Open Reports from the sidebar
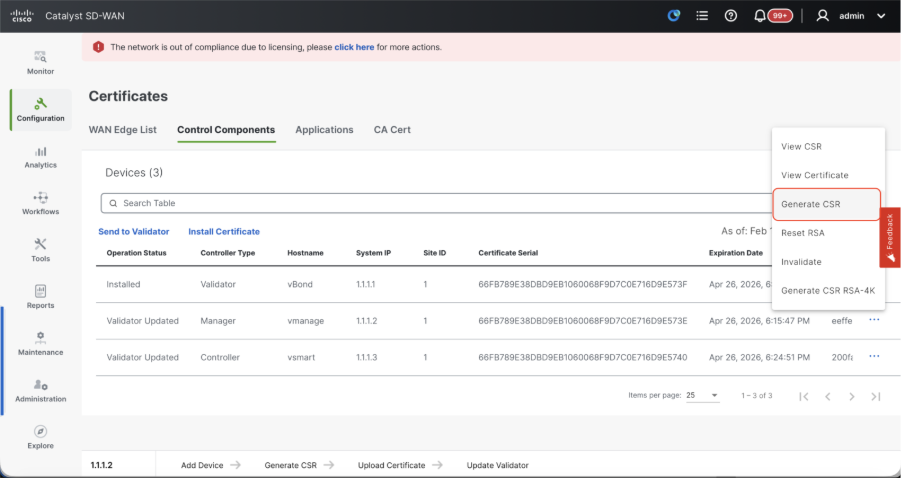This screenshot has height=478, width=901. click(x=41, y=296)
